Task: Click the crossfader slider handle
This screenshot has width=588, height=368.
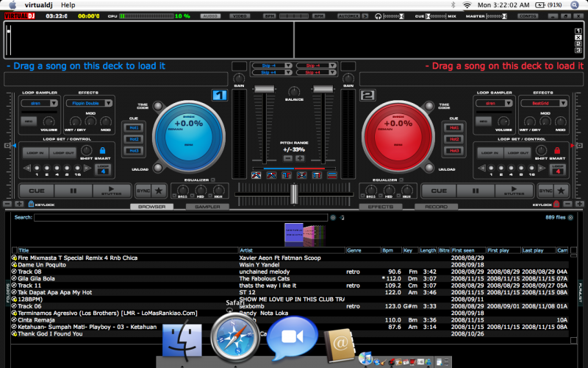Action: point(293,193)
